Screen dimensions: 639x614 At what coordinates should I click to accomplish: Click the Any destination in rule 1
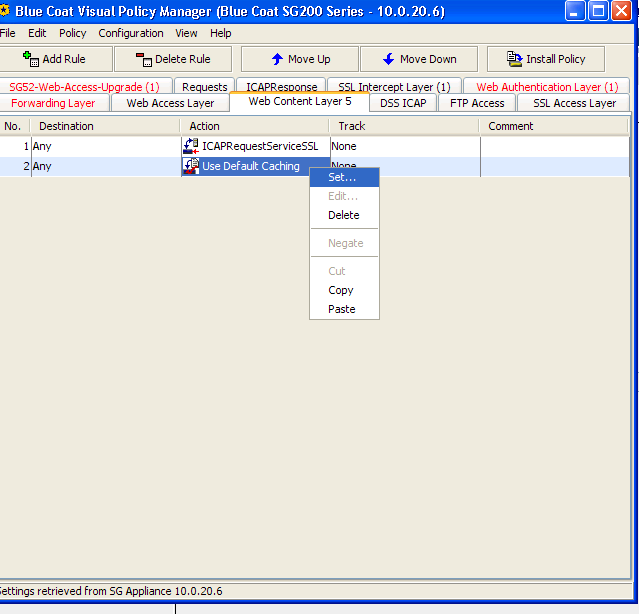[42, 146]
